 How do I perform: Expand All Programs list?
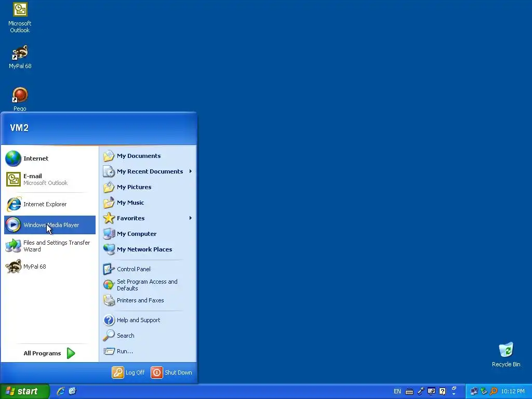pos(49,353)
